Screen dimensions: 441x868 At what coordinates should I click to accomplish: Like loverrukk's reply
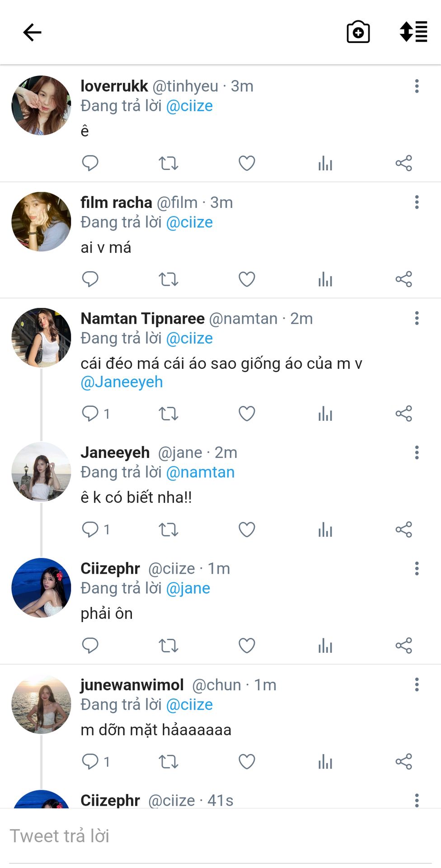(x=247, y=163)
